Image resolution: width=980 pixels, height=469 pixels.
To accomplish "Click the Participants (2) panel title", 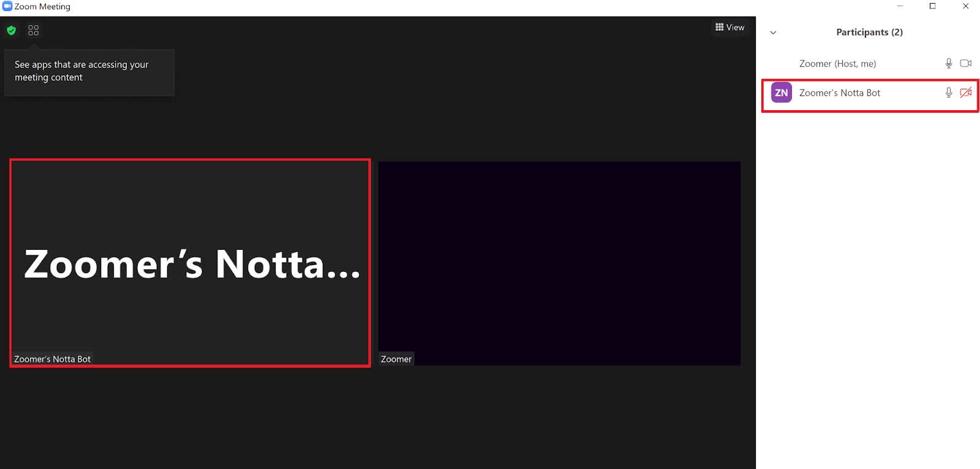I will [869, 32].
